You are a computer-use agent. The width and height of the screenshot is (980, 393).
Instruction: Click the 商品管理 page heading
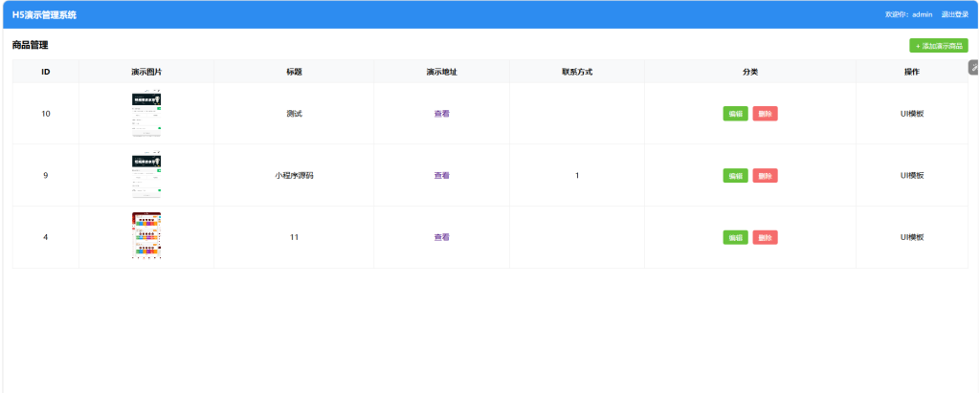coord(30,45)
